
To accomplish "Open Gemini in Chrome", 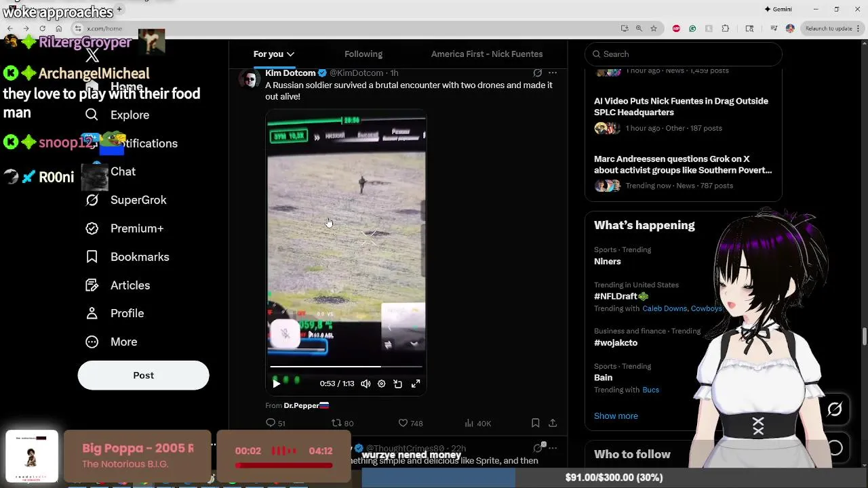I will (x=778, y=9).
